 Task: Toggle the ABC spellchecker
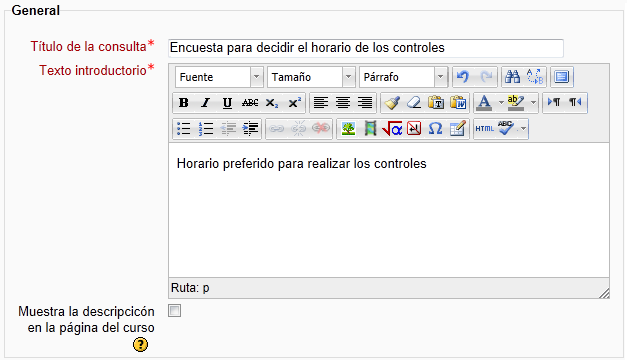506,129
